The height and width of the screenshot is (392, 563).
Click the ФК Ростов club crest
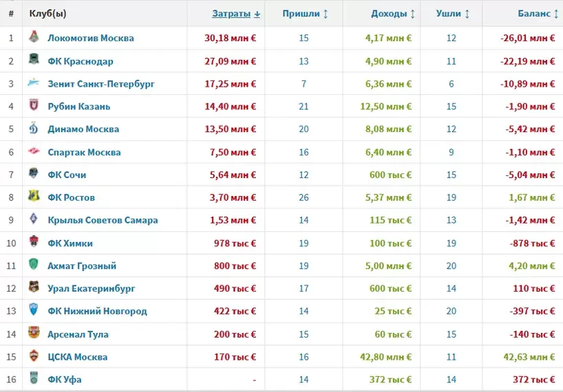(34, 196)
